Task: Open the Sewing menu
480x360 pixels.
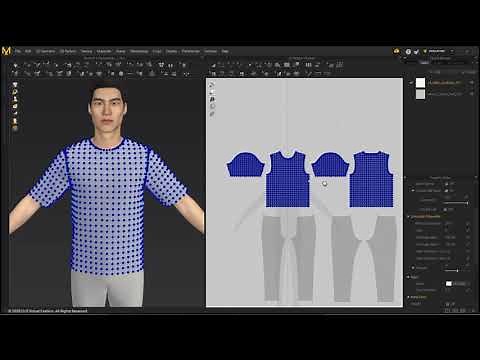Action: coord(86,51)
